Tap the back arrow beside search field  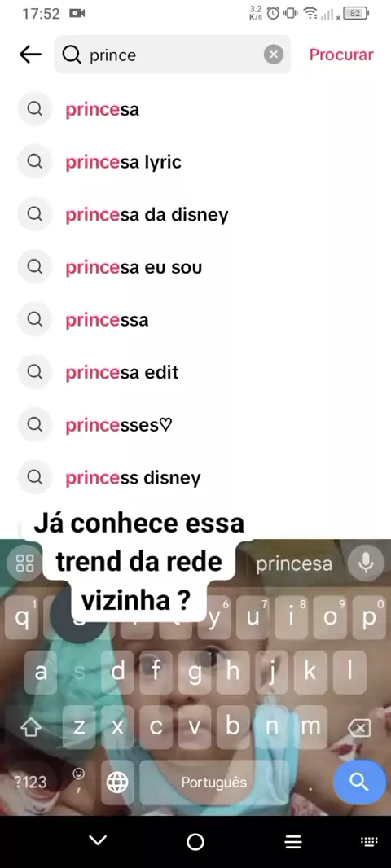[x=30, y=55]
